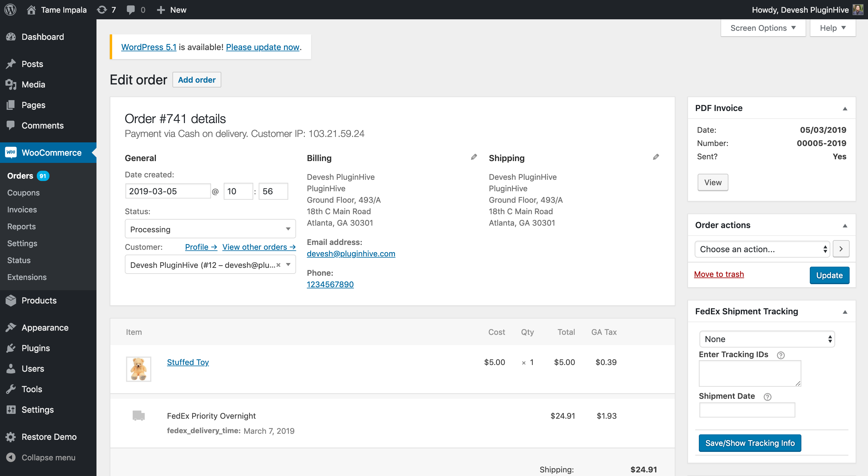Click the WooCommerce woo logo icon
868x476 pixels.
click(11, 152)
